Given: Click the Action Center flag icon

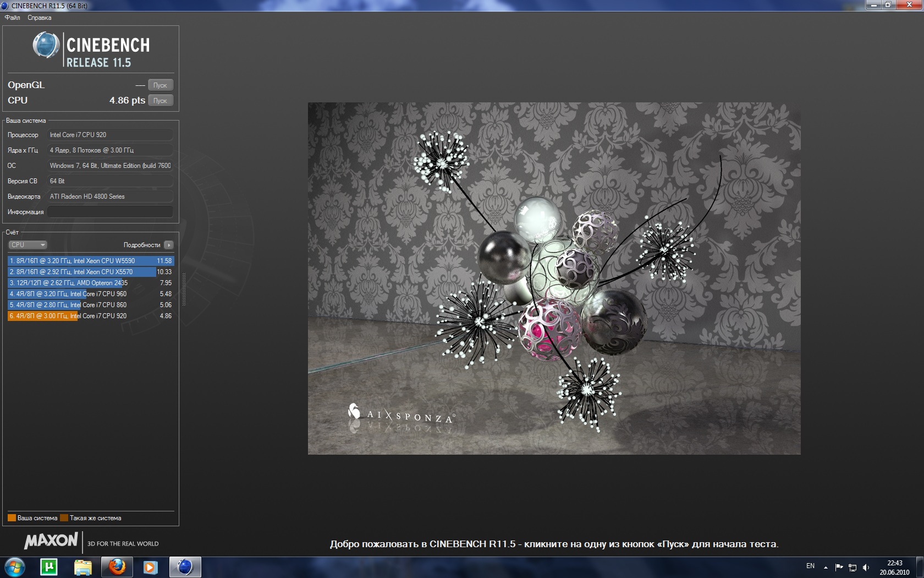Looking at the screenshot, I should click(839, 567).
